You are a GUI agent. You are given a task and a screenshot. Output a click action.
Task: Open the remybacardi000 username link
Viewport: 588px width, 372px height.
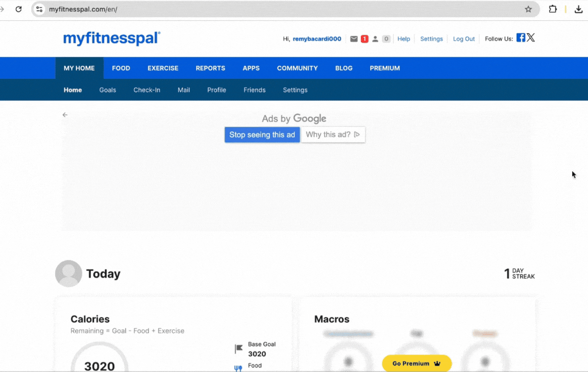pos(317,38)
